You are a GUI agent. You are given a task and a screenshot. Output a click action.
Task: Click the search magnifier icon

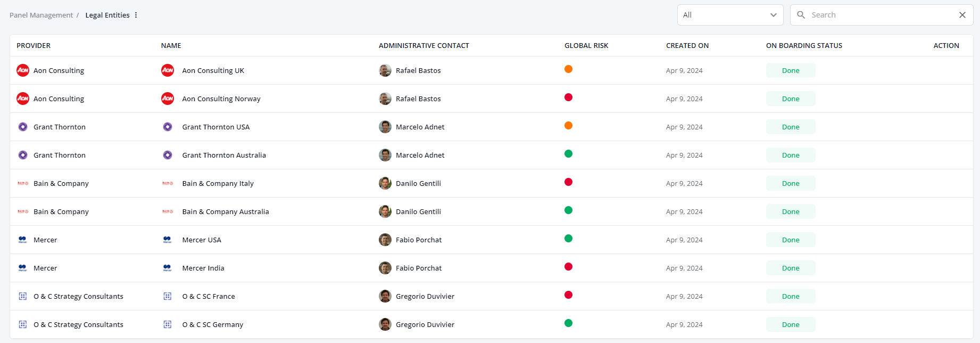801,15
